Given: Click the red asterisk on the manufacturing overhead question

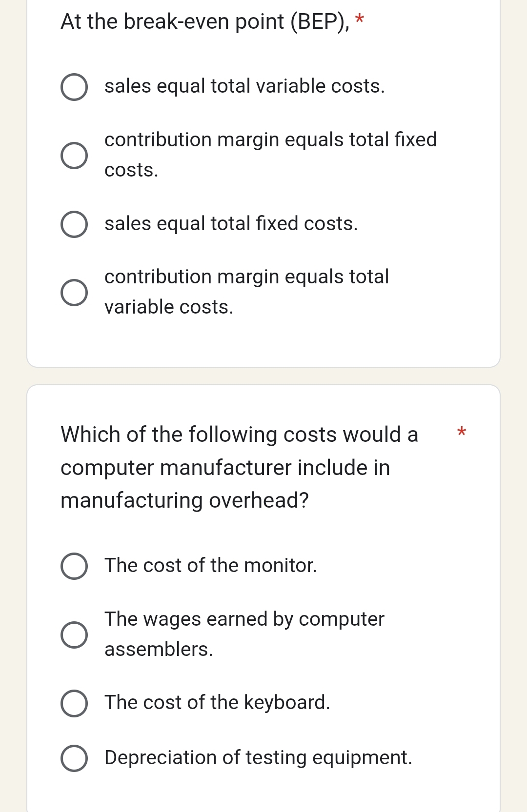Looking at the screenshot, I should point(461,432).
